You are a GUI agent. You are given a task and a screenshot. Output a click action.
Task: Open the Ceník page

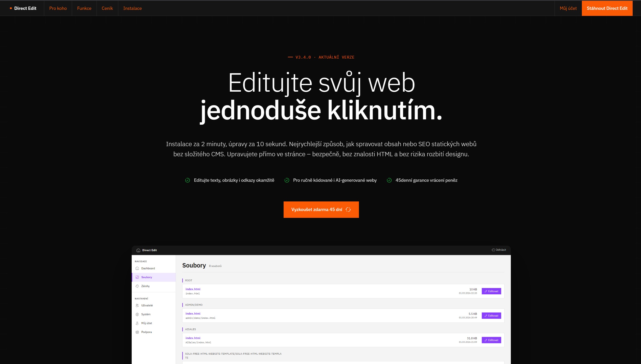pyautogui.click(x=107, y=8)
